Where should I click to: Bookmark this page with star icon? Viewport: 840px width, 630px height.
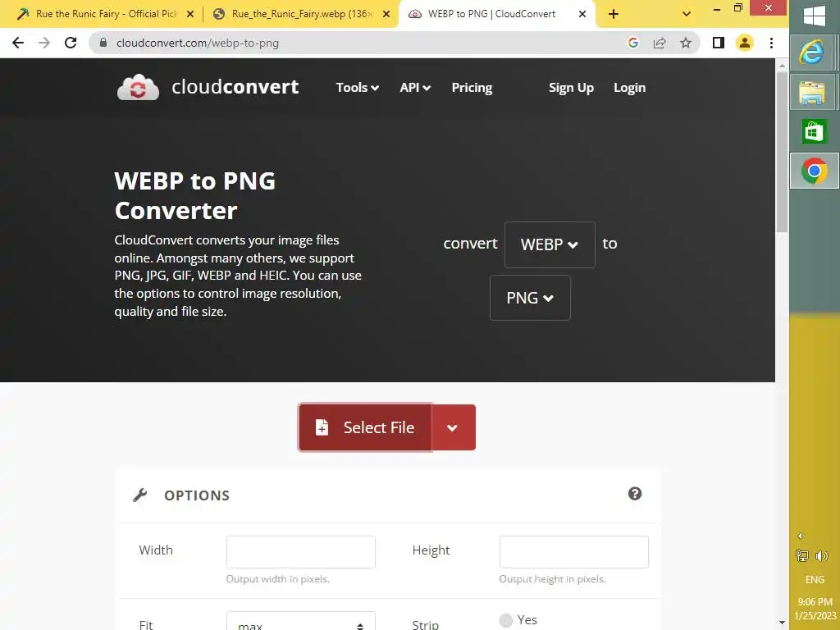click(x=686, y=43)
